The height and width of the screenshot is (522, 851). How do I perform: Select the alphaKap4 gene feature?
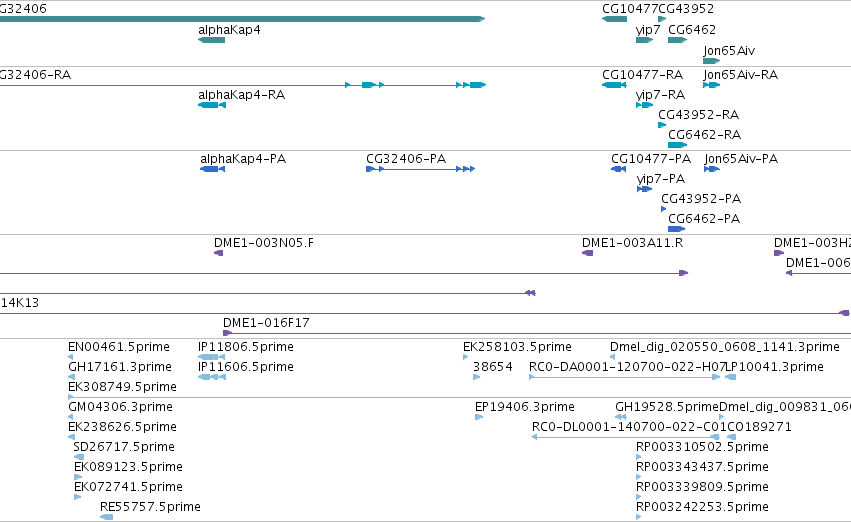click(212, 40)
